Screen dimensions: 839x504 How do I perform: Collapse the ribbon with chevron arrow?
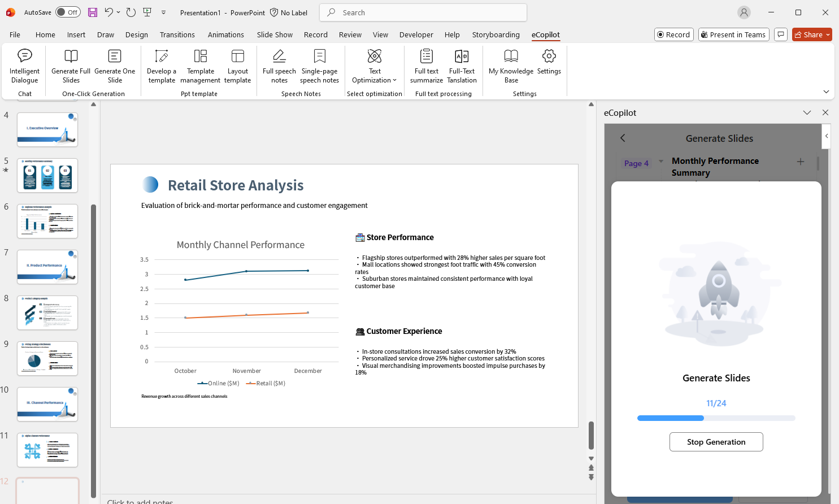(x=826, y=92)
